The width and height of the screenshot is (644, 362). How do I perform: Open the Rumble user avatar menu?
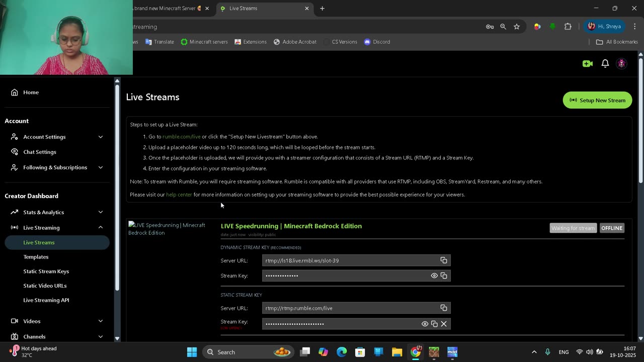pyautogui.click(x=621, y=63)
